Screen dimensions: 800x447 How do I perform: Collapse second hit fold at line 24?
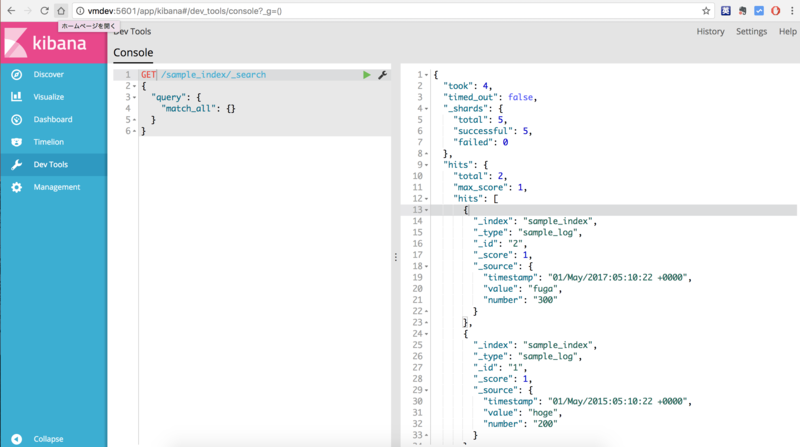pos(427,334)
